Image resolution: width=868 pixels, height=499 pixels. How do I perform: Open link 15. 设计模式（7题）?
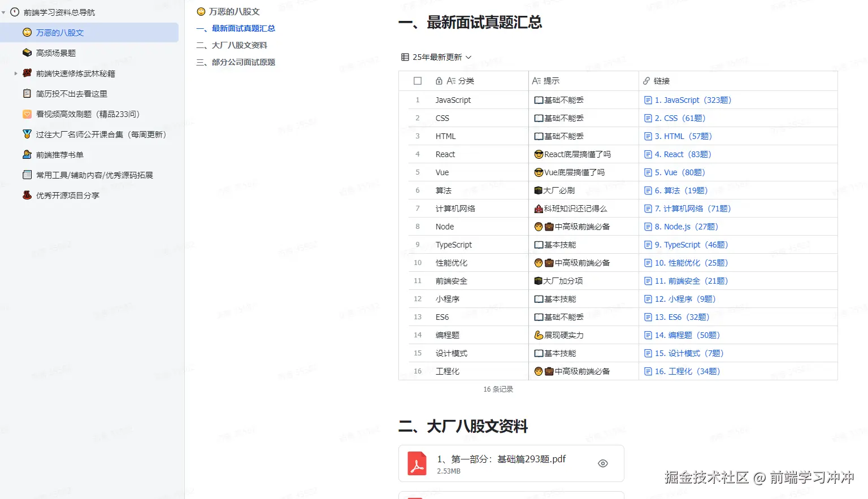point(689,353)
